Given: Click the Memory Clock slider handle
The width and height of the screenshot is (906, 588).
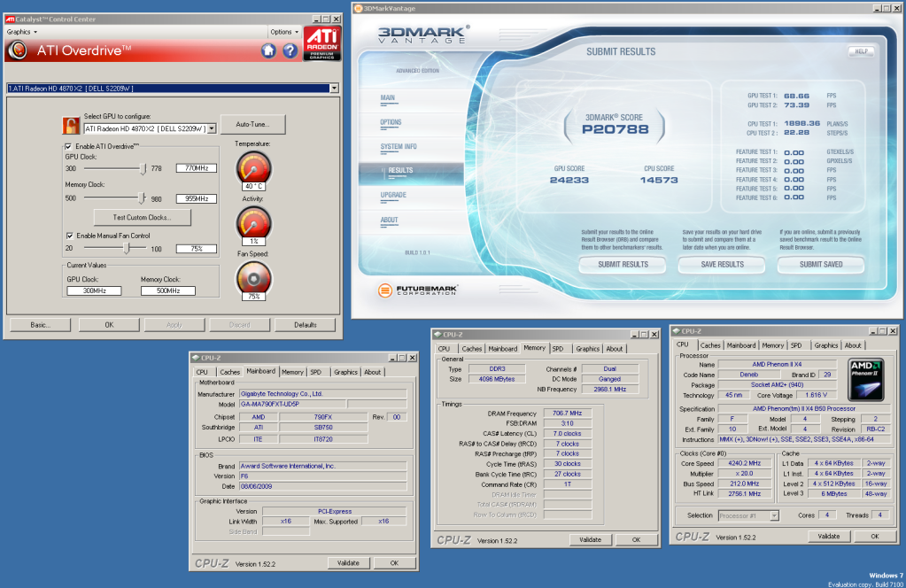Looking at the screenshot, I should coord(142,197).
